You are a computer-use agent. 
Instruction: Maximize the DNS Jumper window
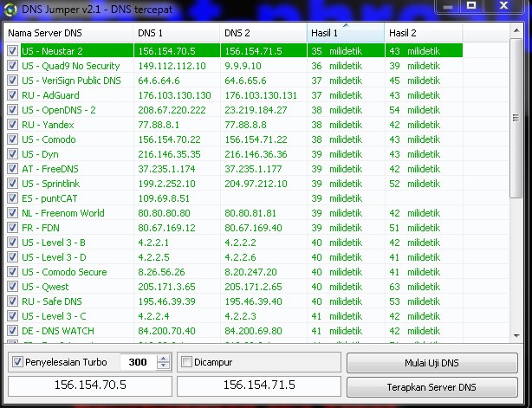click(x=471, y=6)
